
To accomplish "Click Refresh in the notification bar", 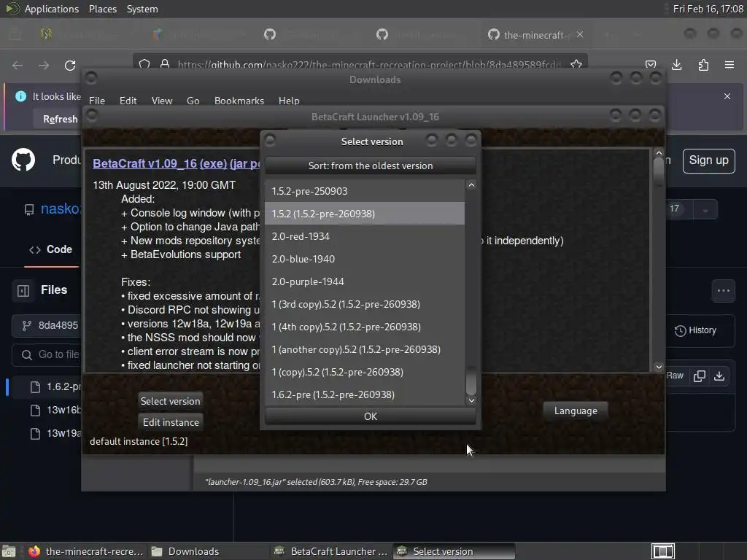I will 61,119.
